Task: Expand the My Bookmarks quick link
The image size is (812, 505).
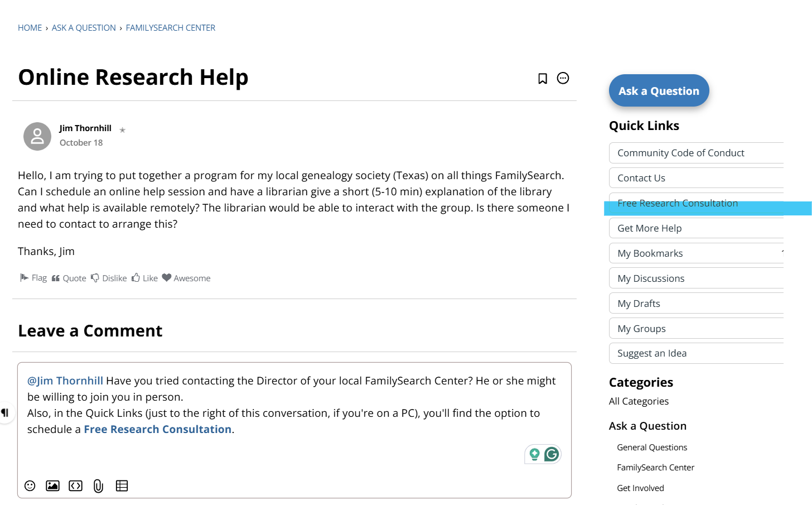Action: pyautogui.click(x=696, y=253)
